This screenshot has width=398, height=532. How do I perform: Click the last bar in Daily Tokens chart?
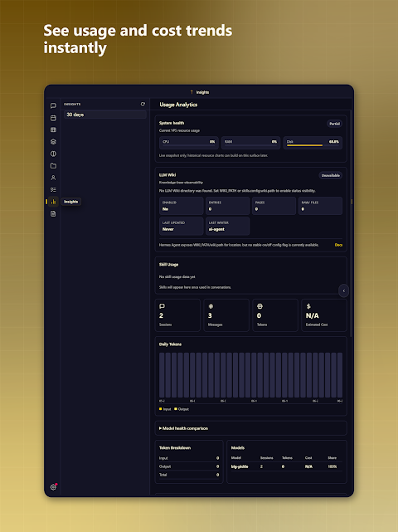pos(340,375)
